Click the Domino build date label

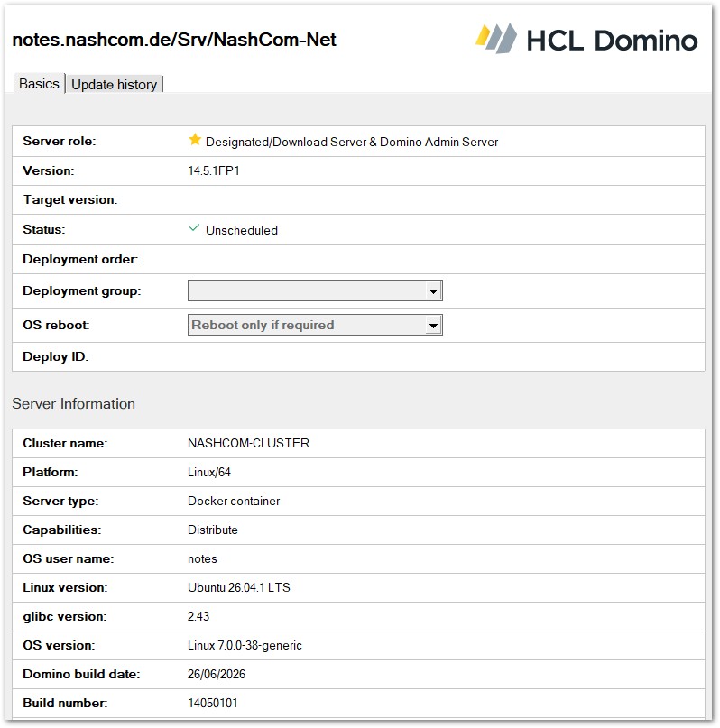(81, 674)
